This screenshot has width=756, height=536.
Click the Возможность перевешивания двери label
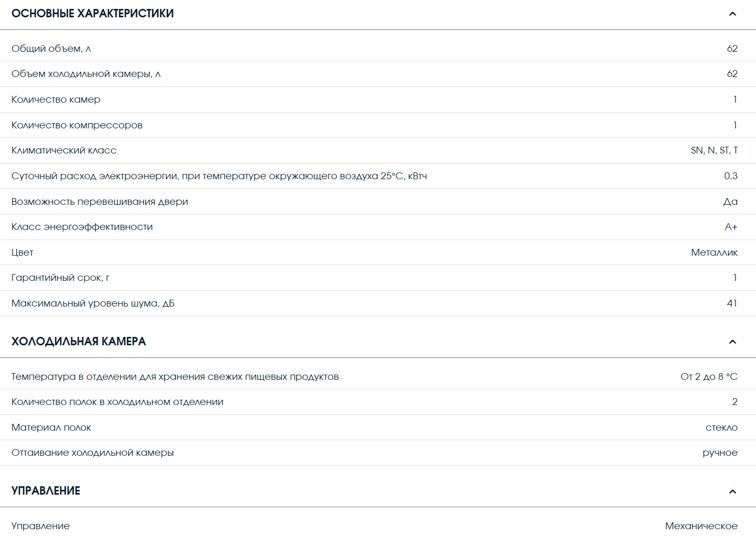(x=100, y=202)
